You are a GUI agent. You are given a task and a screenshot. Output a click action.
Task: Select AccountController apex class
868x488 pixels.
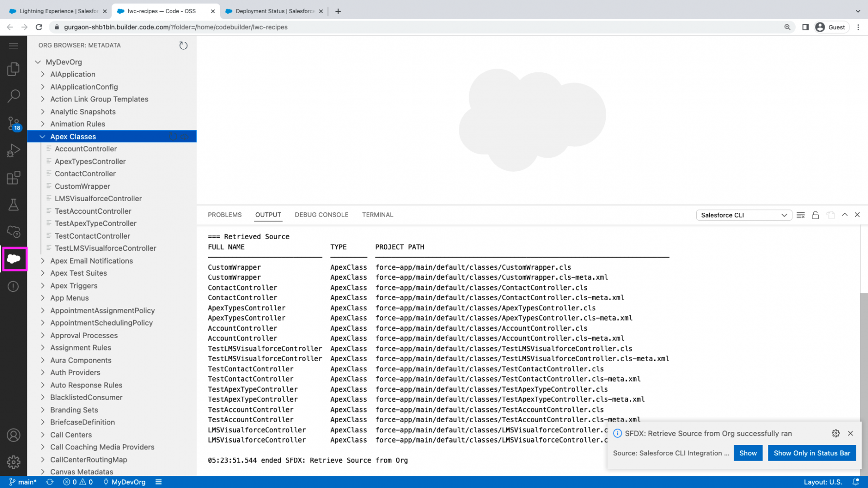pos(85,149)
